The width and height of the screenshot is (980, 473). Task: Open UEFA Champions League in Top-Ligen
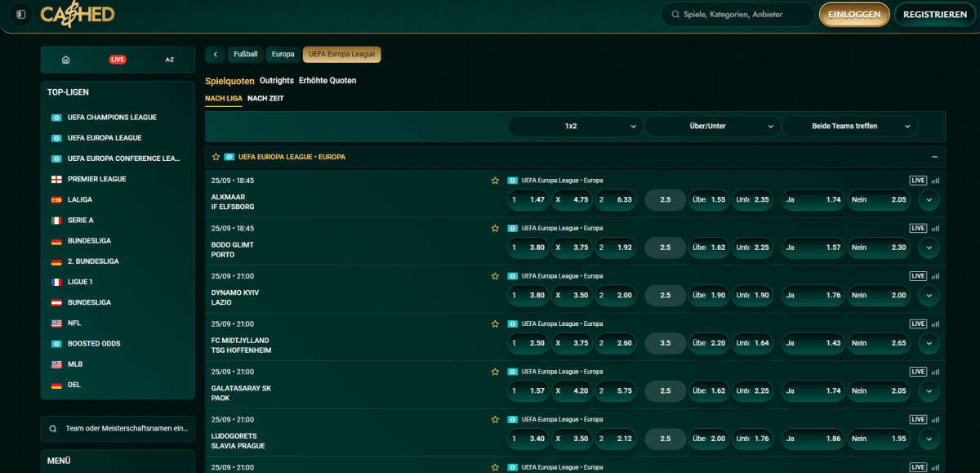click(112, 118)
